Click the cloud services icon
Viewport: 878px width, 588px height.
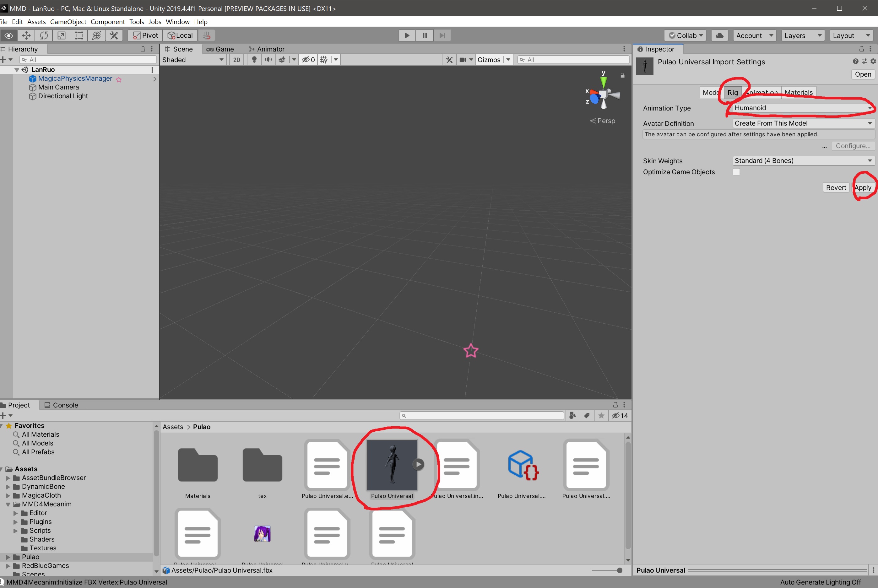click(x=719, y=35)
